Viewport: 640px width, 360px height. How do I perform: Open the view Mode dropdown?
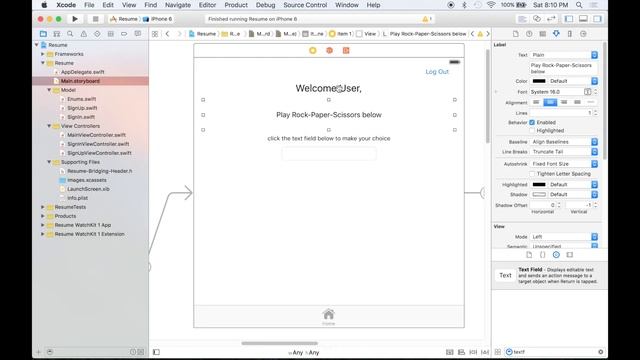tap(564, 237)
